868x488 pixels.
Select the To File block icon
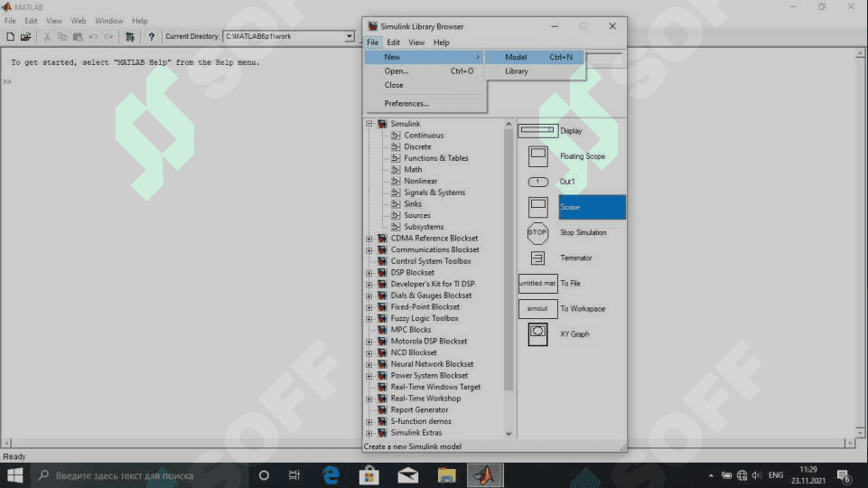point(537,283)
